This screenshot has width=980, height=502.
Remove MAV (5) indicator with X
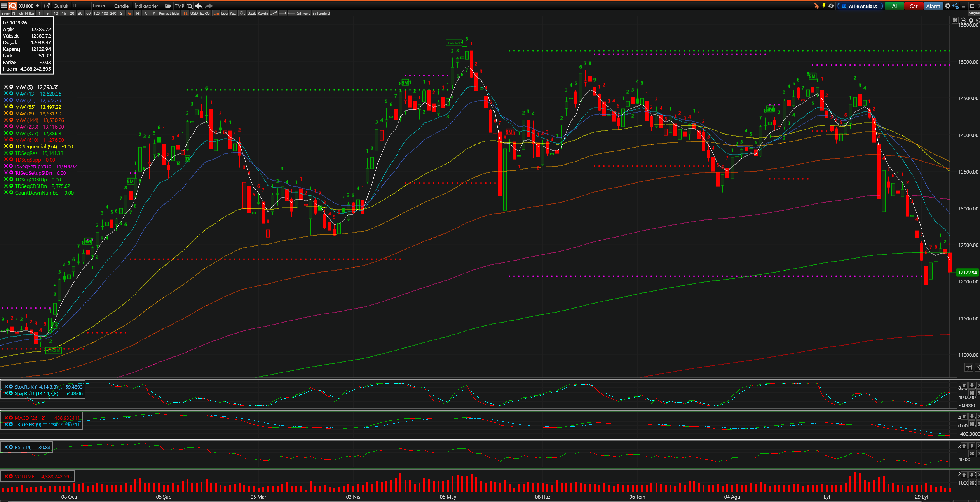click(6, 87)
